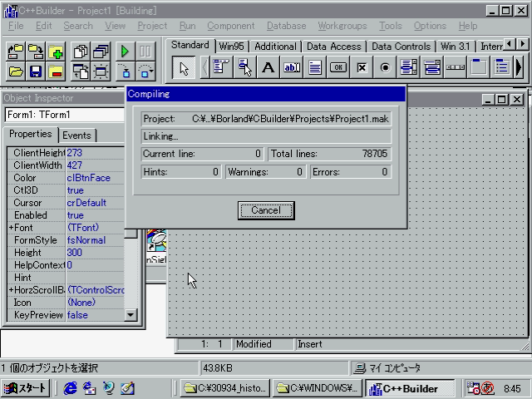This screenshot has width=532, height=399.
Task: Select the RadioButton component icon
Action: (385, 67)
